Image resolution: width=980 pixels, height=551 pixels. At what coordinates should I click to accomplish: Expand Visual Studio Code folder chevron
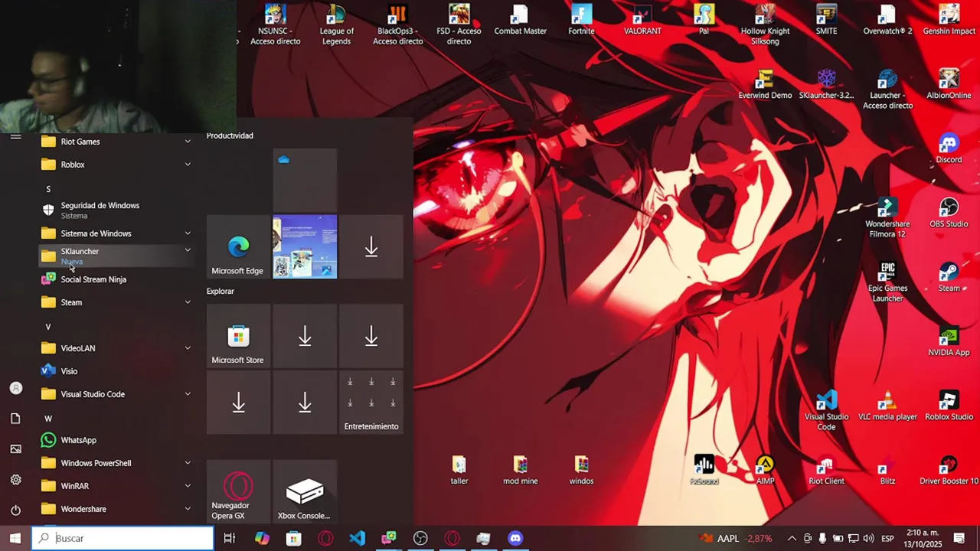(x=188, y=394)
